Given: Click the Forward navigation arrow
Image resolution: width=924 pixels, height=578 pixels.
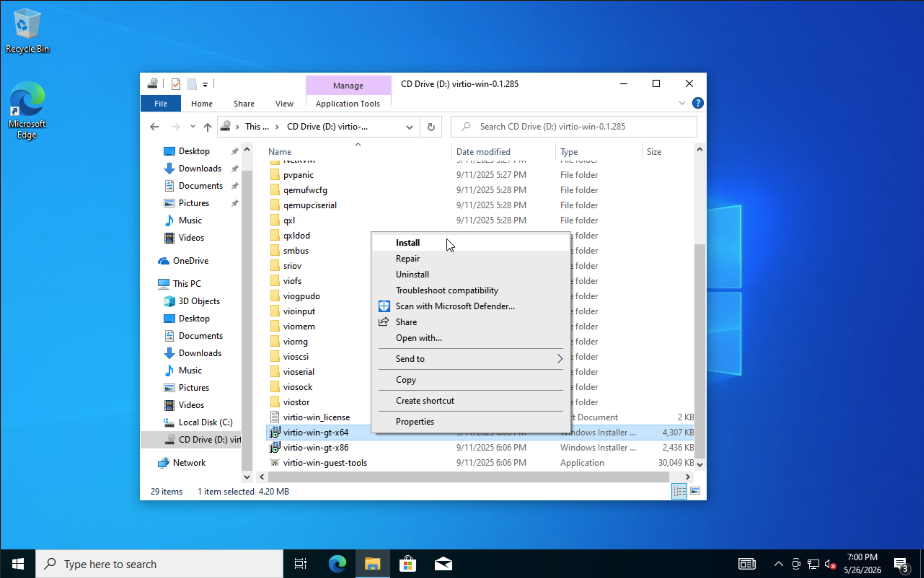Looking at the screenshot, I should [176, 127].
